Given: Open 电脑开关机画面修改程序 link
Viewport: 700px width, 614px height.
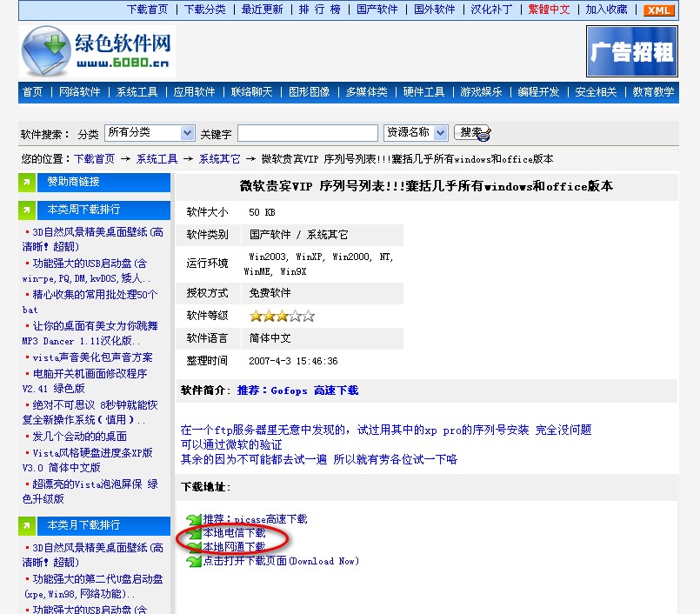Looking at the screenshot, I should coord(85,381).
